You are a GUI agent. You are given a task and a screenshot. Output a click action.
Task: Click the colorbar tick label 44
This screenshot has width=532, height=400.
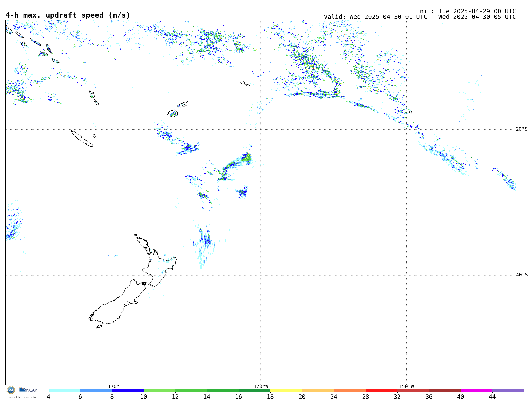tap(492, 397)
